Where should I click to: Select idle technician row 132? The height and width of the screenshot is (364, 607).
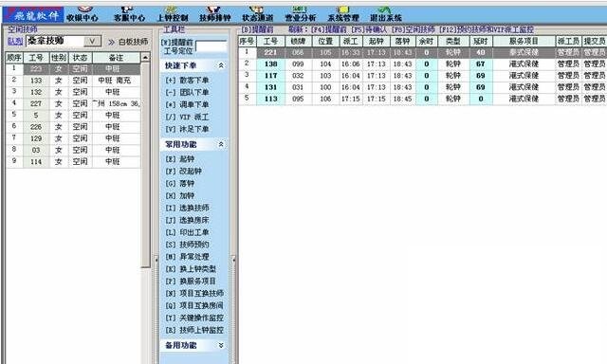[x=73, y=92]
